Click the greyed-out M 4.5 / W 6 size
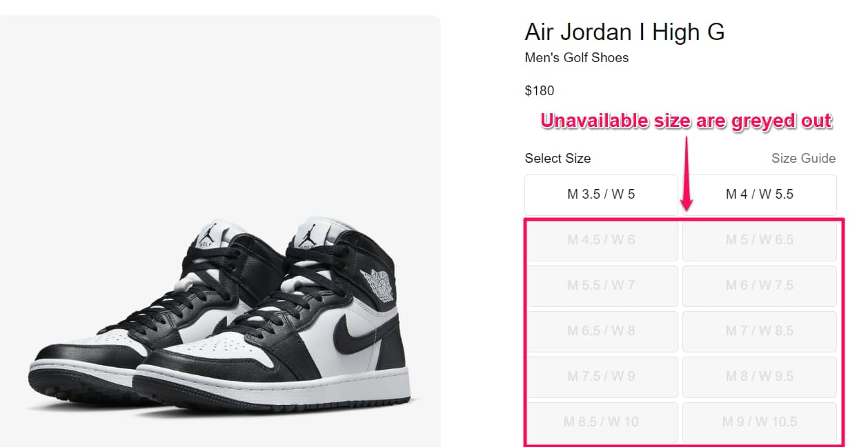 [601, 239]
